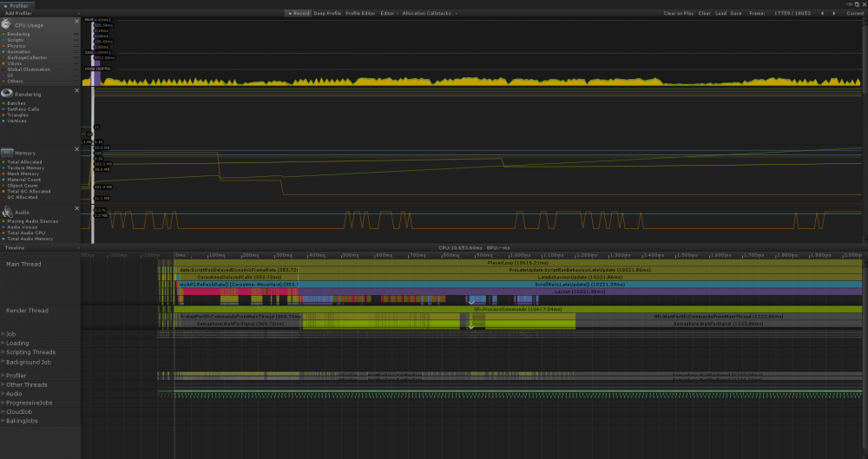This screenshot has width=868, height=459.
Task: Enable Deep Profile mode
Action: 328,14
